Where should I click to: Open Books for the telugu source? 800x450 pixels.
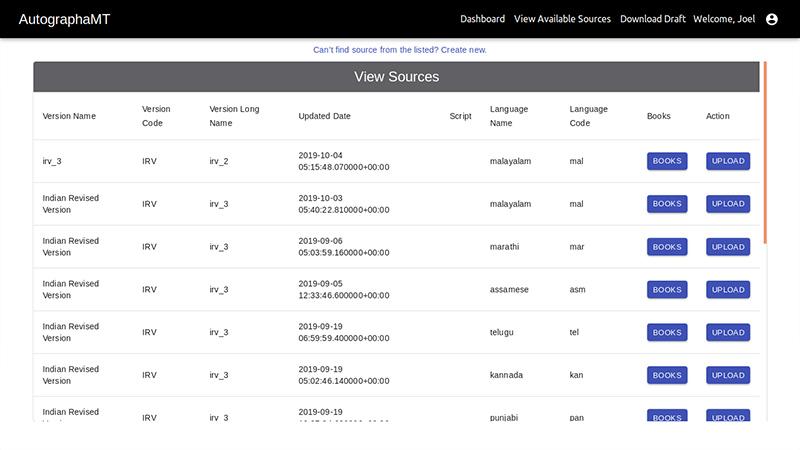tap(667, 332)
